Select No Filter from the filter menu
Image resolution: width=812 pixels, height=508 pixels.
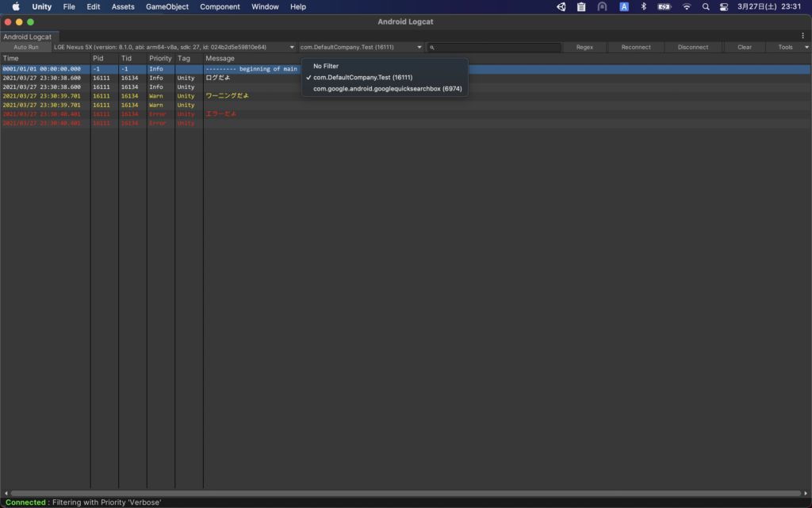point(327,67)
